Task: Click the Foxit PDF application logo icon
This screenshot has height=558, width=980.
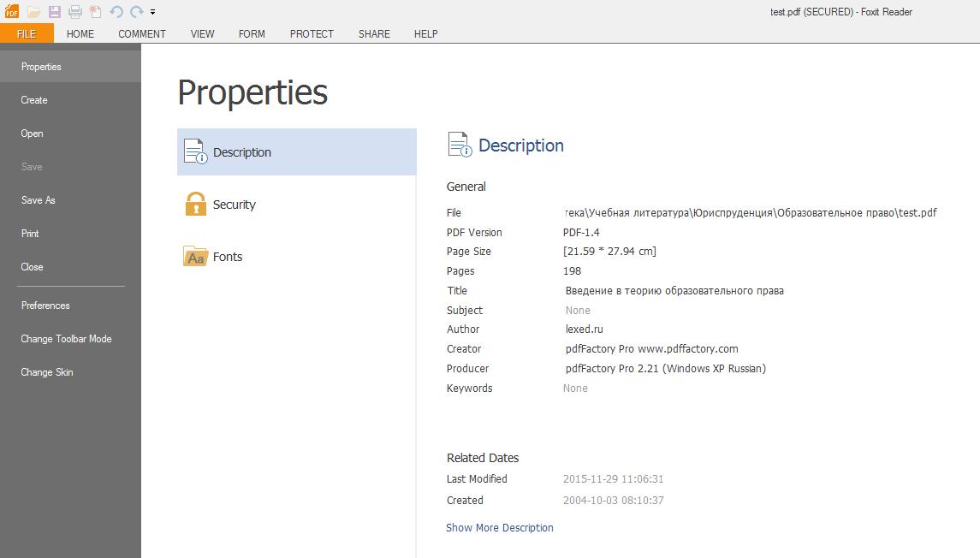Action: pyautogui.click(x=12, y=12)
